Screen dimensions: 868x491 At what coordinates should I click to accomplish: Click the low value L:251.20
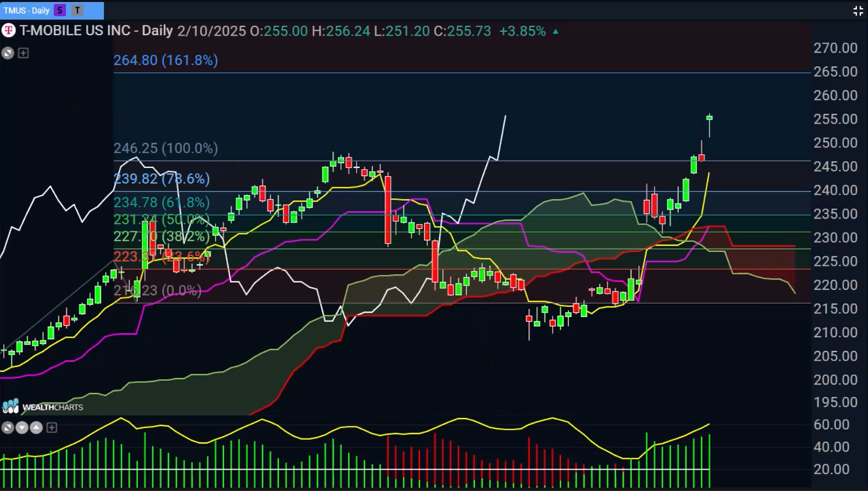[x=401, y=31]
